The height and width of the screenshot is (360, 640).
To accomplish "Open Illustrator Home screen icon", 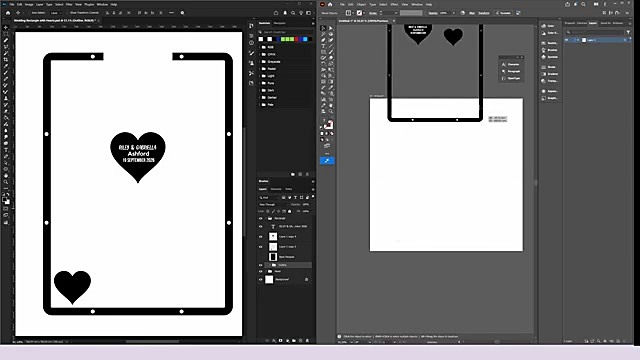I will click(330, 4).
